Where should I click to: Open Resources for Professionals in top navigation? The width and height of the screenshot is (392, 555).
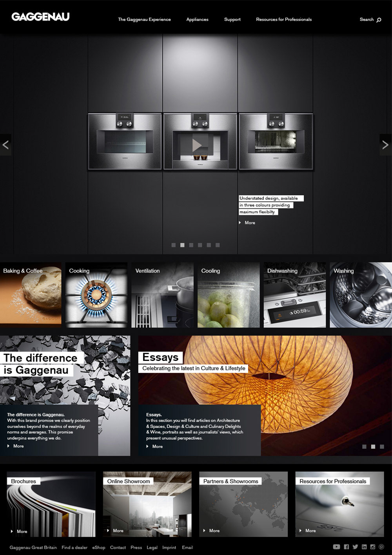(284, 19)
